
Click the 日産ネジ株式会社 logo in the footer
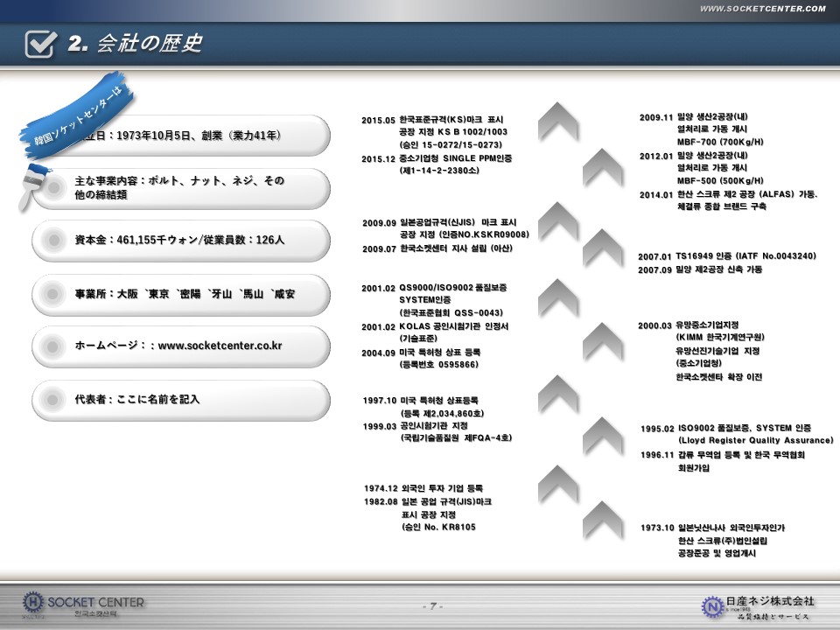pyautogui.click(x=759, y=605)
